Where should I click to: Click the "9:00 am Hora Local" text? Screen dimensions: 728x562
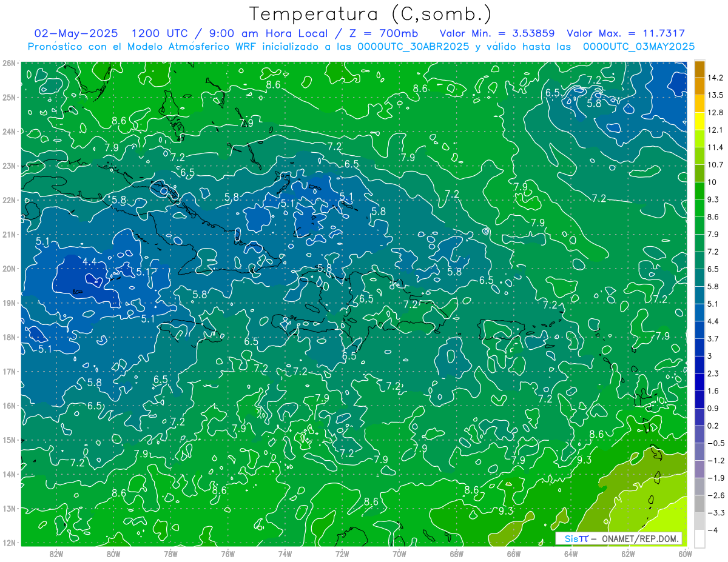tap(269, 33)
